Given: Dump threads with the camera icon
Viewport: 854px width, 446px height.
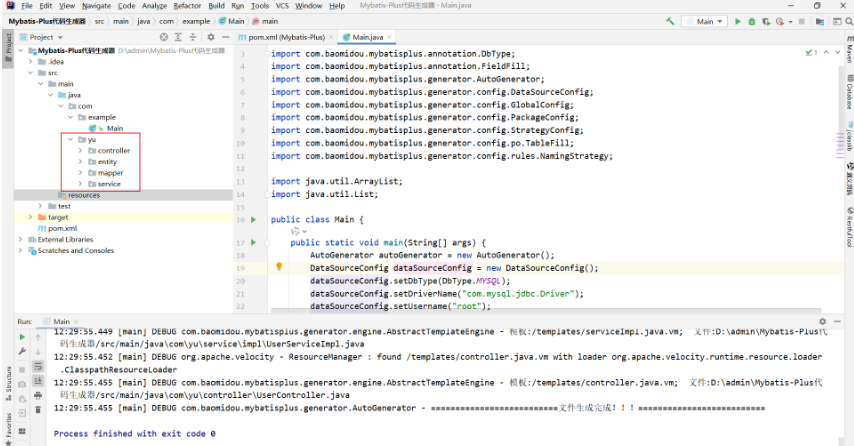Looking at the screenshot, I should pos(22,384).
